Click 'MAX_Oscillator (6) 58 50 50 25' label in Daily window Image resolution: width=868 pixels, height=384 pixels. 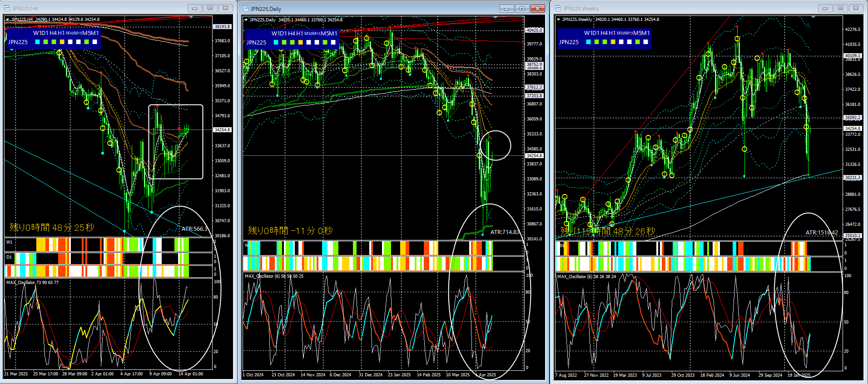click(274, 276)
